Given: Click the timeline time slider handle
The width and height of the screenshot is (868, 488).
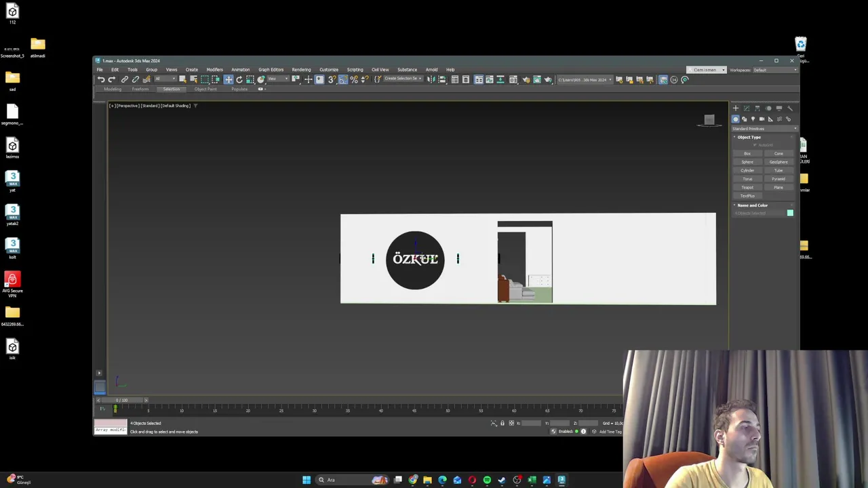Looking at the screenshot, I should click(123, 400).
